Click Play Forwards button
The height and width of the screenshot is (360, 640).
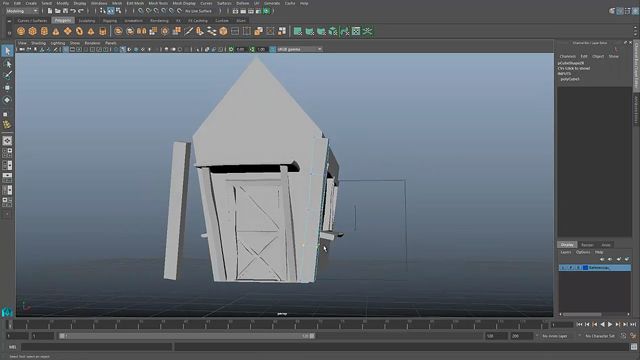point(610,324)
